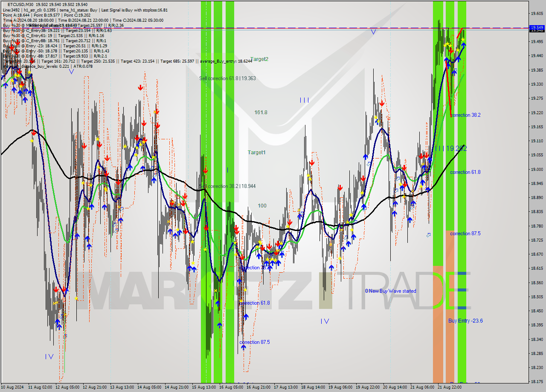Click the 19.220 price axis label
This screenshot has height=392, width=546.
pos(537,112)
